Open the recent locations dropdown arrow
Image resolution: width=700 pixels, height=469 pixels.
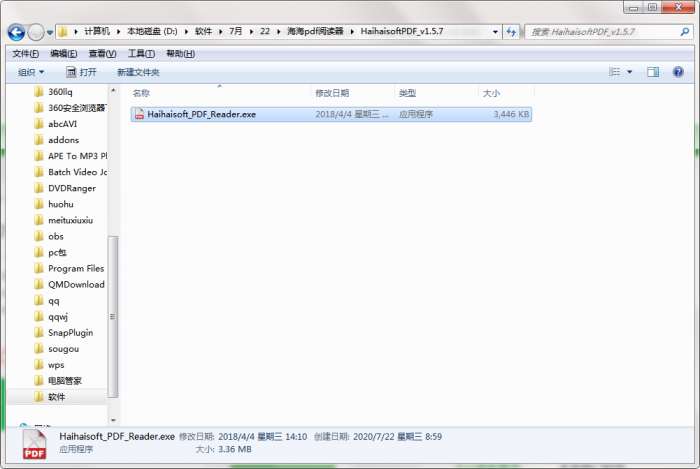pos(50,32)
